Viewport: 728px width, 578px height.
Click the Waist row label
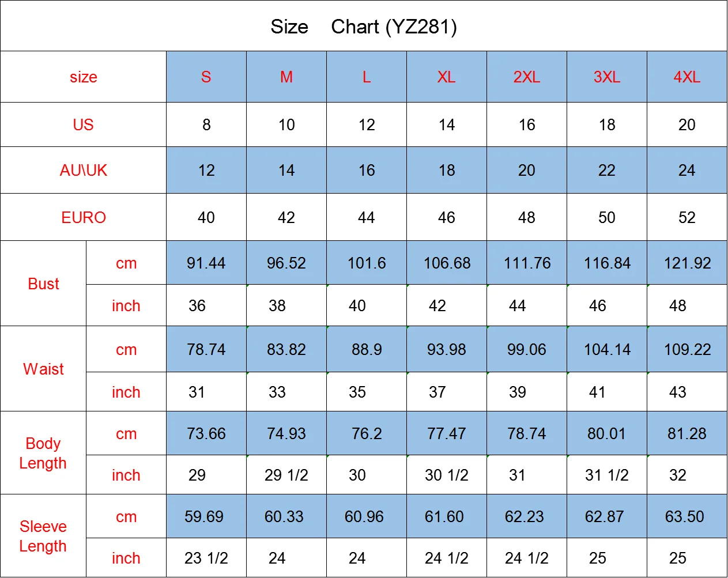coord(44,369)
